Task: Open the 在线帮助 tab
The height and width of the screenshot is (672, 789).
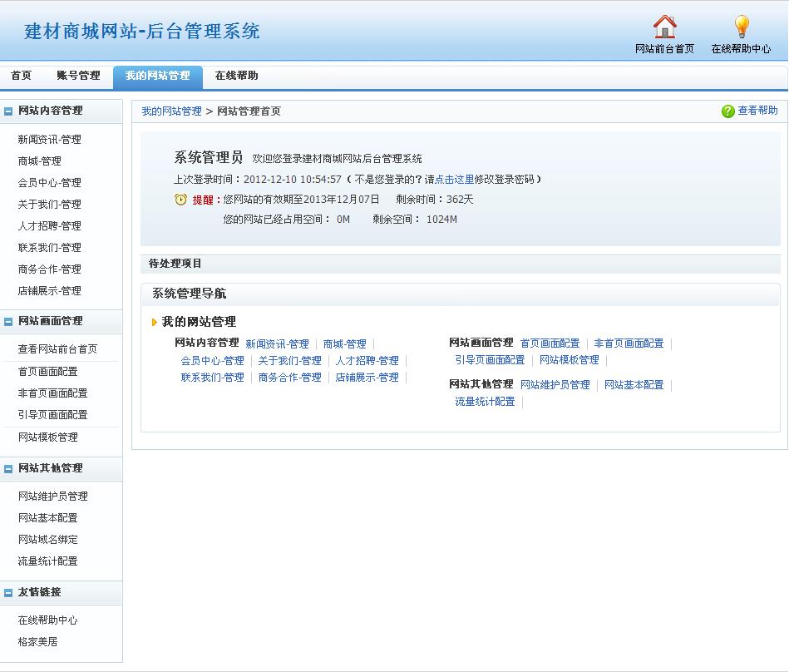Action: pos(236,76)
